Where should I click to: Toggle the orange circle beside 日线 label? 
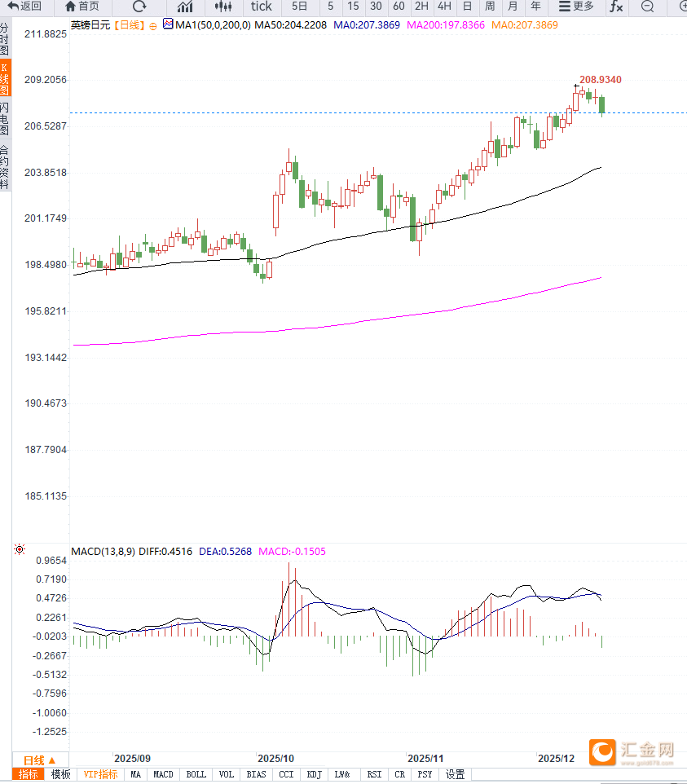point(152,25)
